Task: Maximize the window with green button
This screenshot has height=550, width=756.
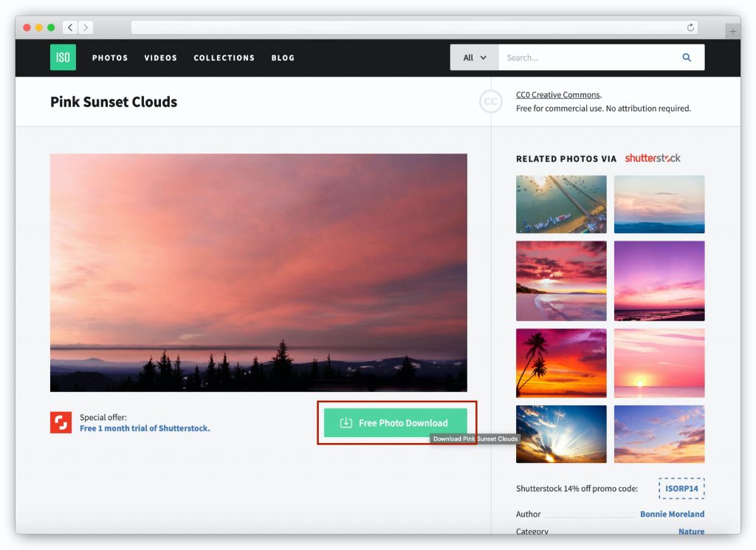Action: coord(51,27)
